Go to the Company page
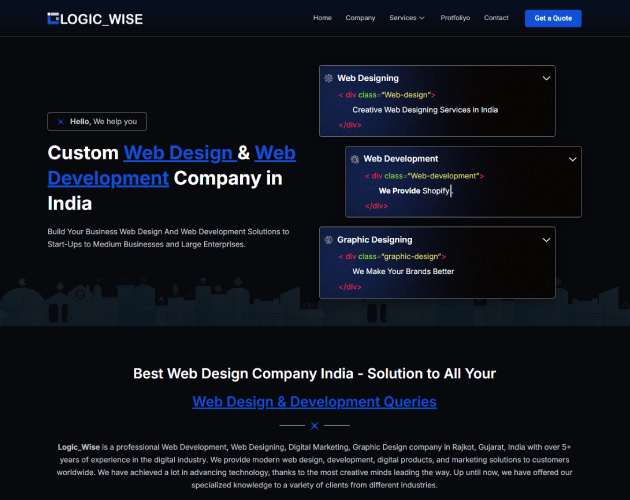Image resolution: width=630 pixels, height=500 pixels. point(360,18)
